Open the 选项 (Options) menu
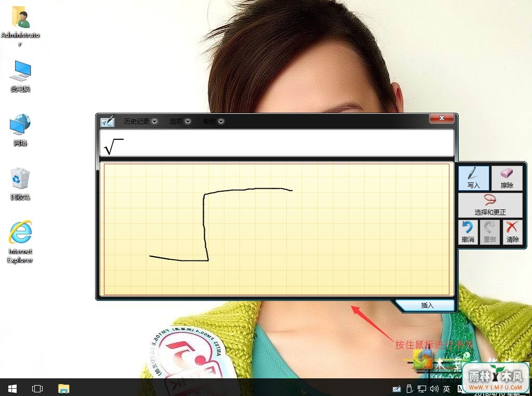This screenshot has width=532, height=396. (180, 121)
